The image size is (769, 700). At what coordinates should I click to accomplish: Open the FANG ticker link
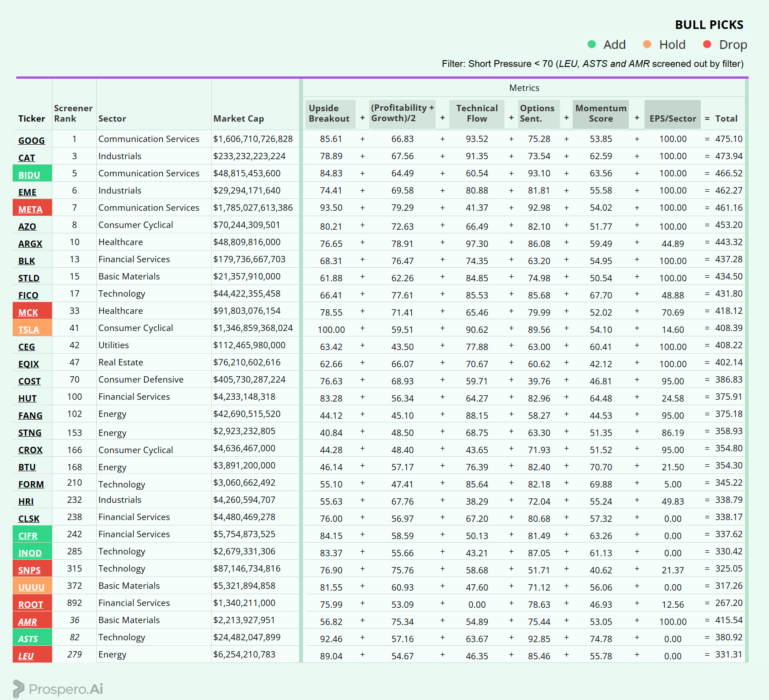pyautogui.click(x=30, y=416)
